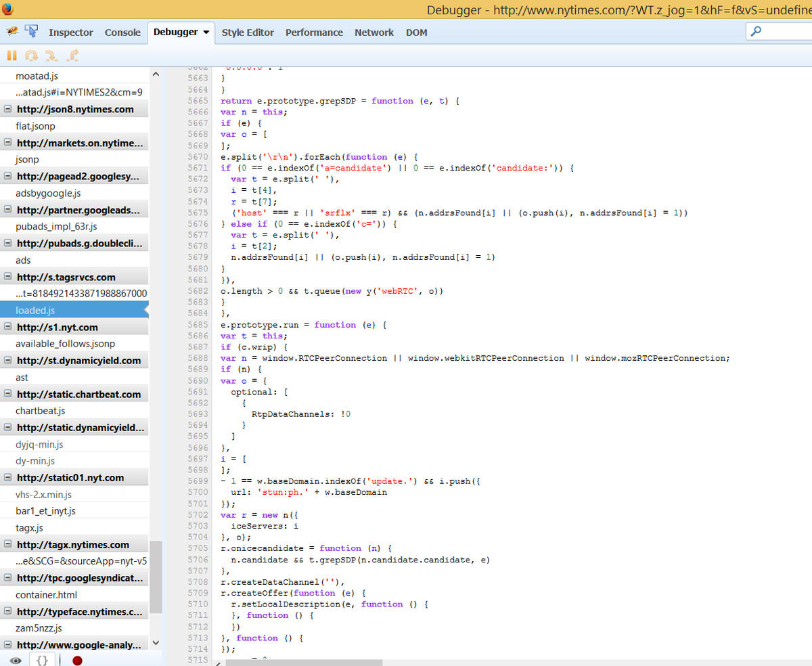The height and width of the screenshot is (666, 812).
Task: Collapse the http://typeface.nytimes.c... group
Action: pos(8,612)
